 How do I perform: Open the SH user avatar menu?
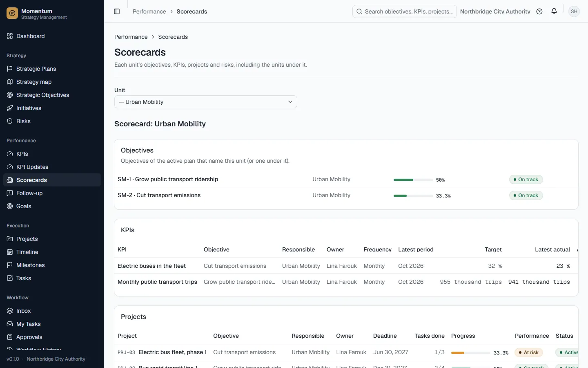click(x=574, y=11)
